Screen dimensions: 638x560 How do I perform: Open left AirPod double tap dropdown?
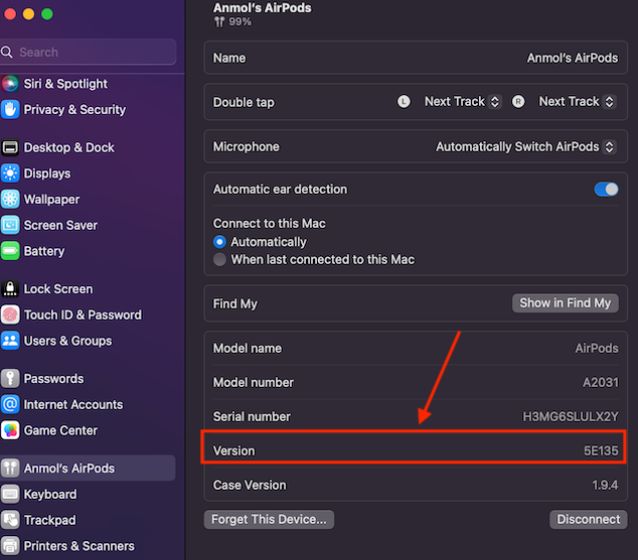(461, 102)
